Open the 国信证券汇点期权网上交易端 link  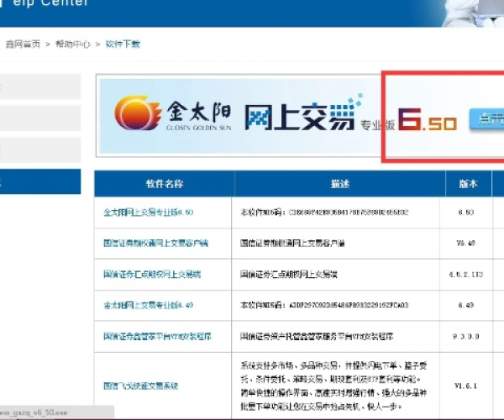(152, 274)
